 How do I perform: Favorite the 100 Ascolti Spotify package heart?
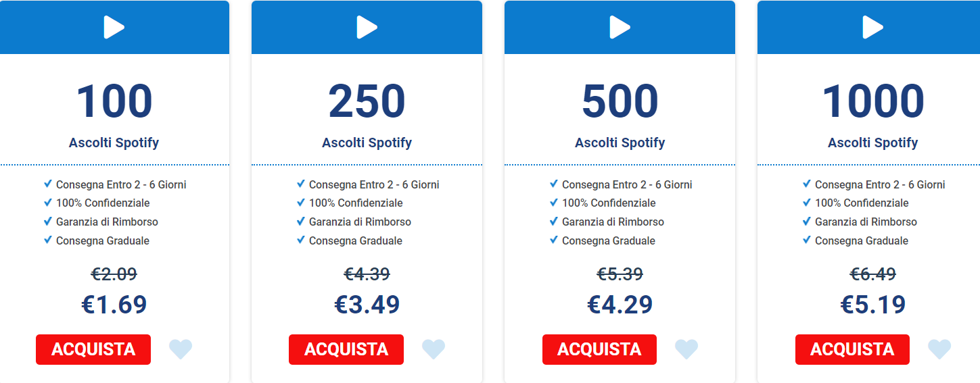[181, 349]
